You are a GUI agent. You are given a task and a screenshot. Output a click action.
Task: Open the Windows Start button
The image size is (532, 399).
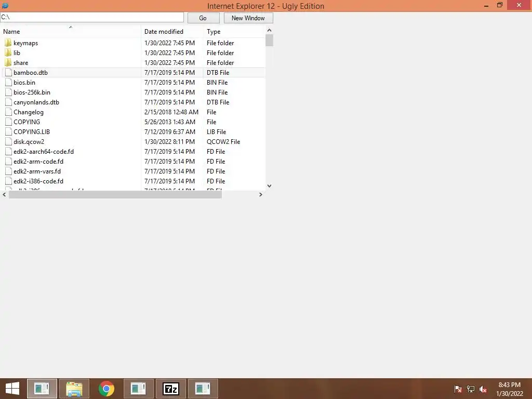pos(12,389)
